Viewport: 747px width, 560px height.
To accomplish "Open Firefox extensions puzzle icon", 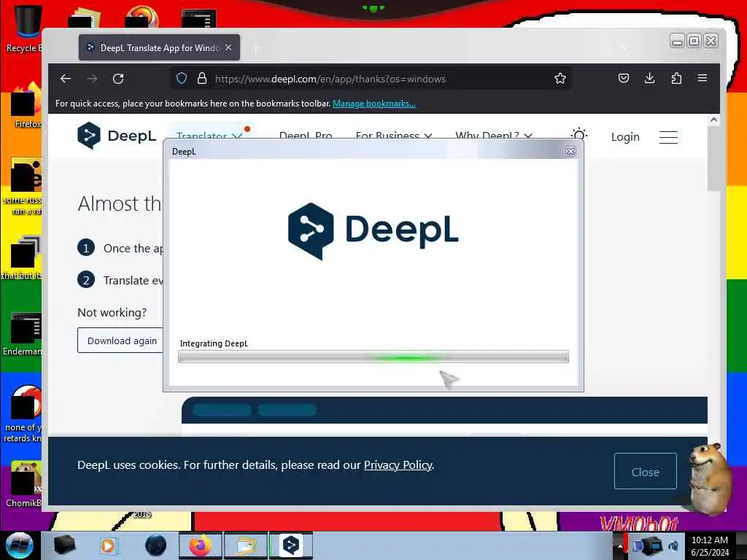I will [x=676, y=78].
